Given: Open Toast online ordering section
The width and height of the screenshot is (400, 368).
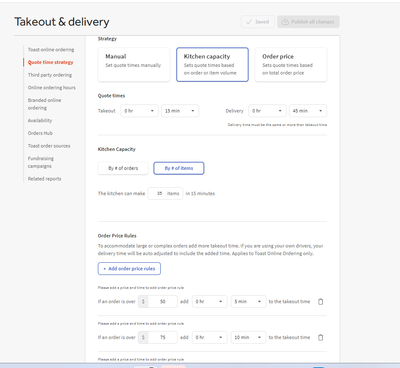Looking at the screenshot, I should (x=51, y=50).
